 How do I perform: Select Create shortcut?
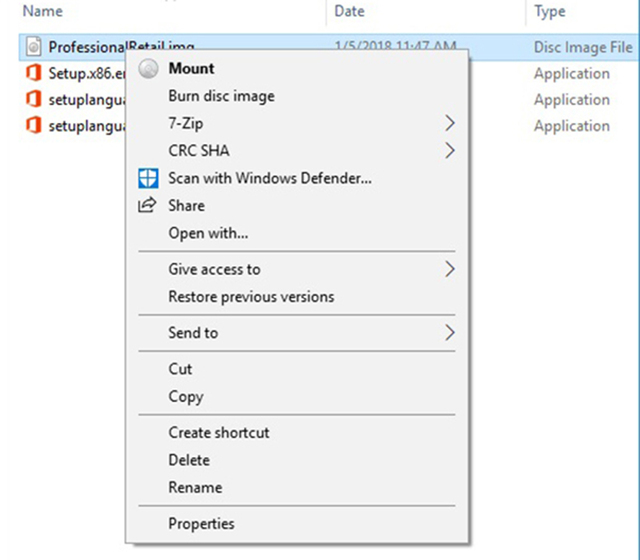click(x=297, y=433)
